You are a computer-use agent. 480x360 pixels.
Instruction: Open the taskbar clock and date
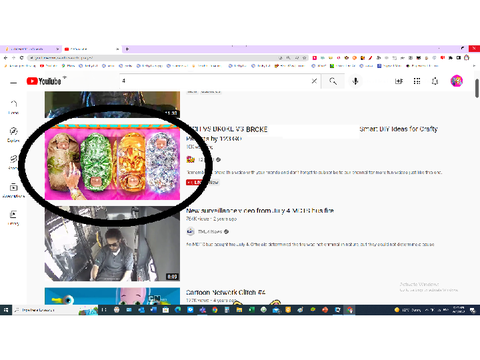[459, 310]
